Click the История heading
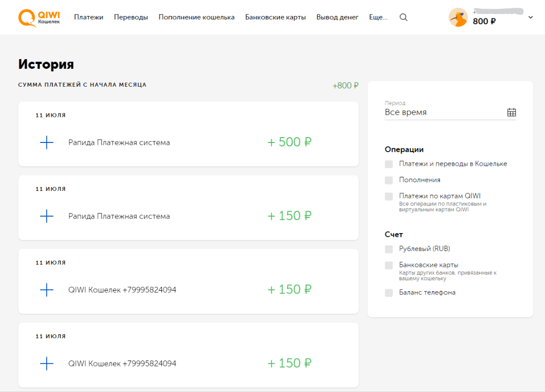 [46, 64]
